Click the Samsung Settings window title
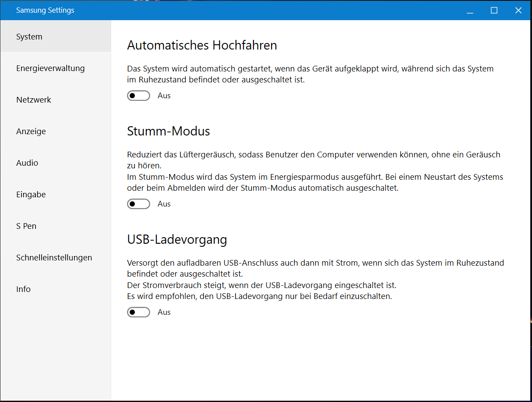 point(45,10)
